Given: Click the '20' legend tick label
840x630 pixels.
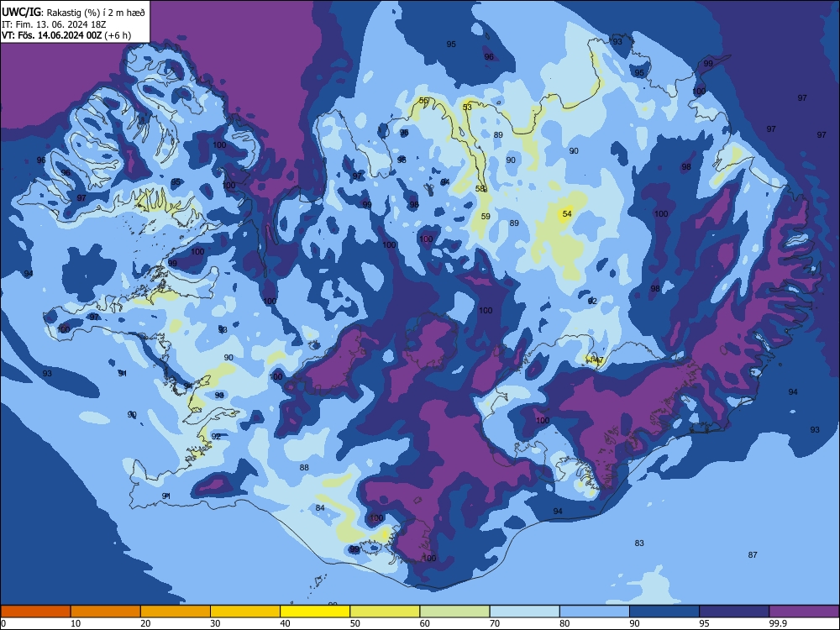Looking at the screenshot, I should 145,623.
